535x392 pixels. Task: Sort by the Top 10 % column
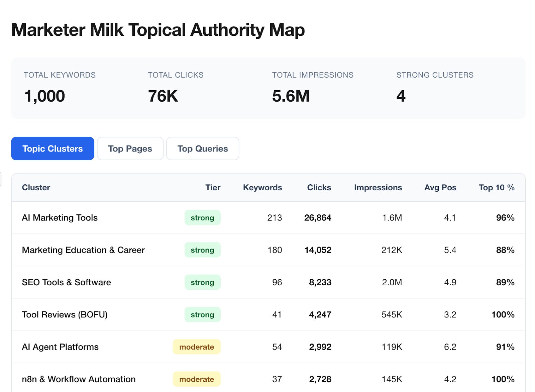pos(496,188)
